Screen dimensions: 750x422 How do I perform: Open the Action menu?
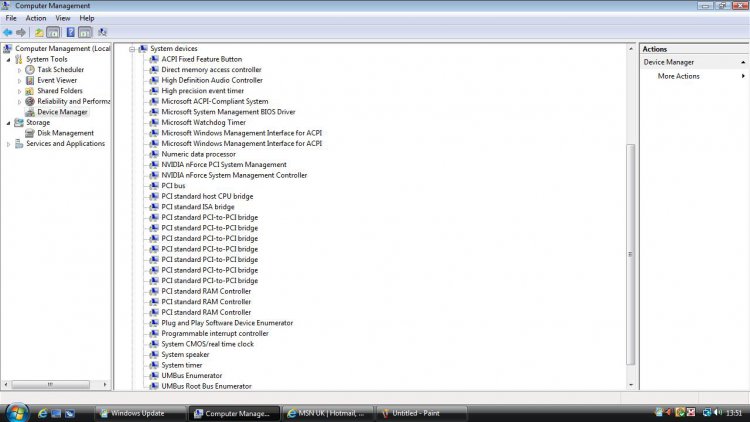click(x=36, y=18)
